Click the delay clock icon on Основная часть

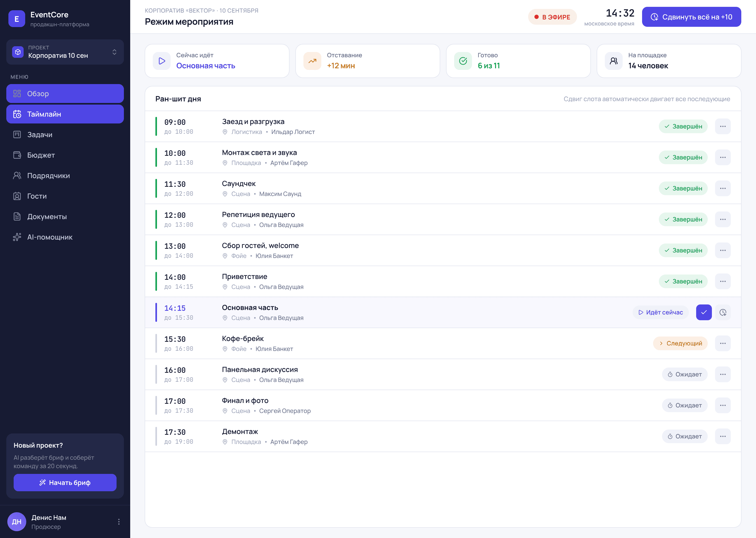[x=723, y=312]
